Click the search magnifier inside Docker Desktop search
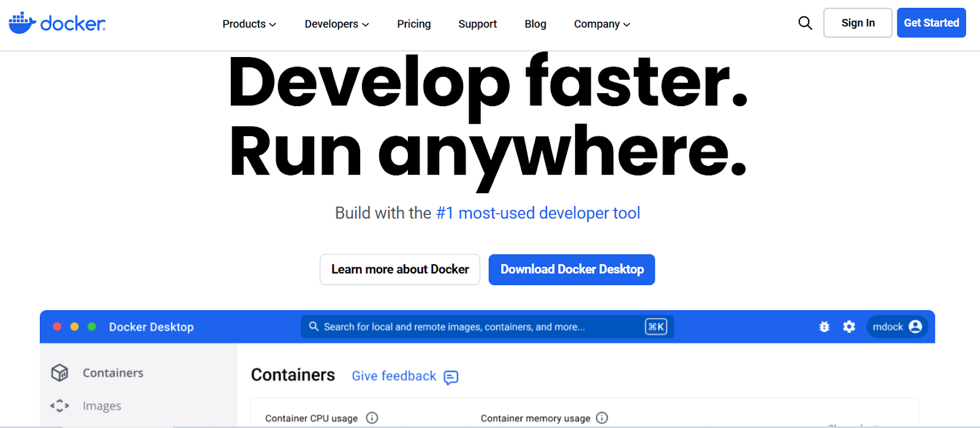 pos(314,326)
